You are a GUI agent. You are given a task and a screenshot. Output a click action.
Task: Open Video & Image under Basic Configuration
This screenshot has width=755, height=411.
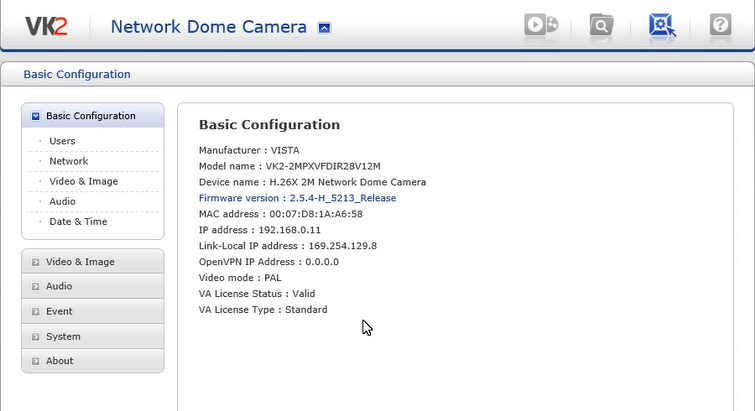tap(83, 181)
